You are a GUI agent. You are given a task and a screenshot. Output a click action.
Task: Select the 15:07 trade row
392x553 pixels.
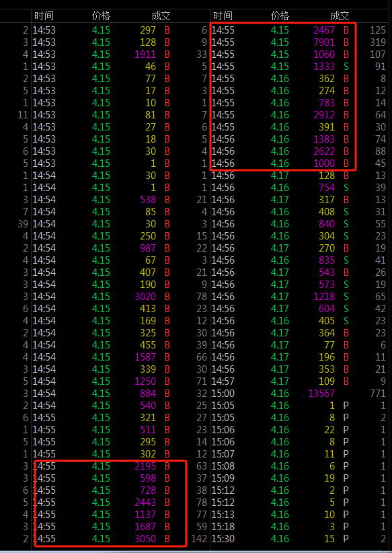299,454
